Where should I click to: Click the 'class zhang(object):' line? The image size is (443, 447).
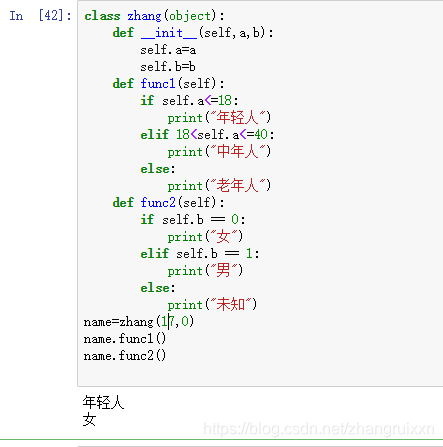pyautogui.click(x=154, y=16)
